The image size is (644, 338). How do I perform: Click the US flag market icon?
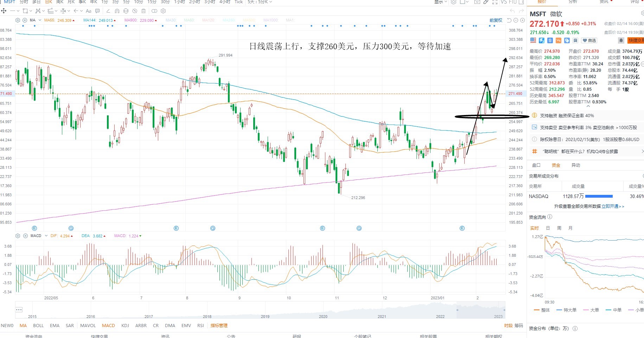click(533, 40)
